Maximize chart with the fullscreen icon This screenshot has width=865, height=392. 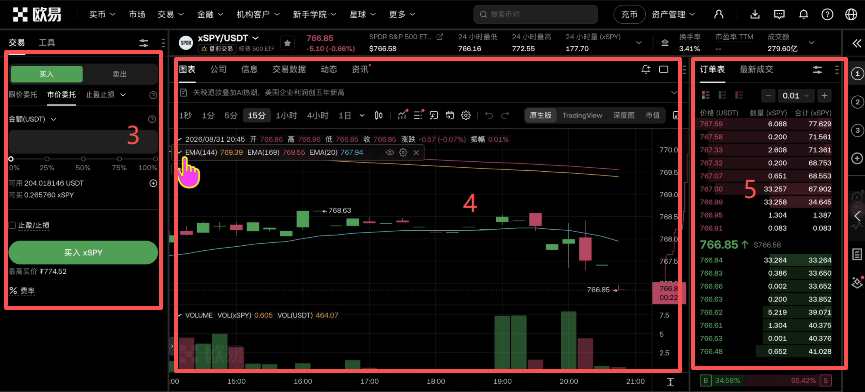(664, 69)
